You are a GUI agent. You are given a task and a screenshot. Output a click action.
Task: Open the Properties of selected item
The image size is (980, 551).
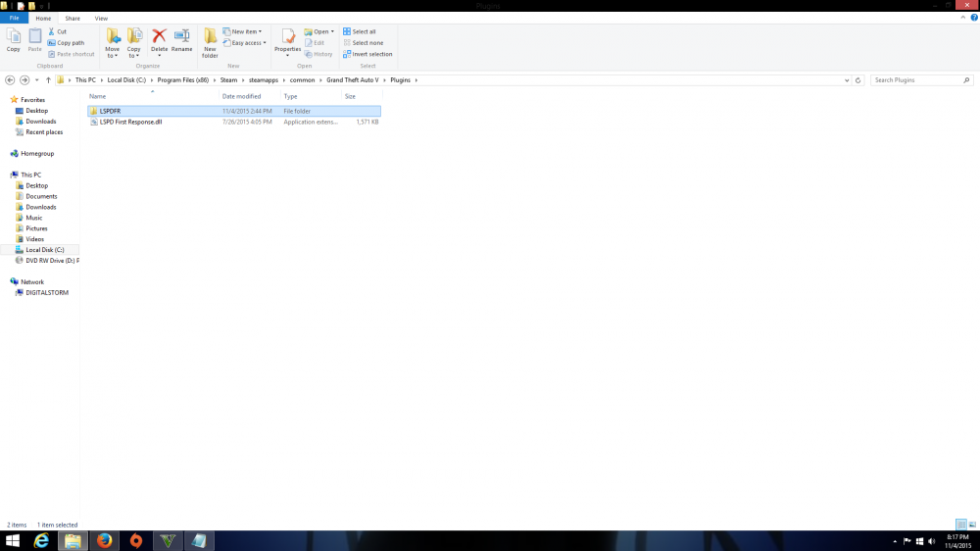pos(287,42)
